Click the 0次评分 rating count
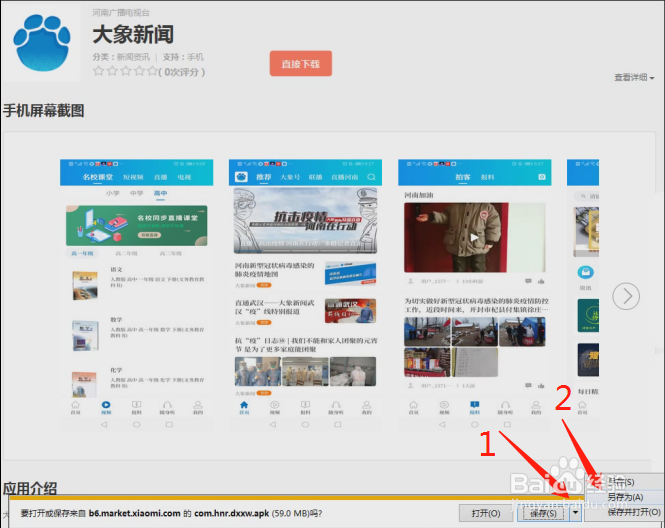 tap(182, 72)
